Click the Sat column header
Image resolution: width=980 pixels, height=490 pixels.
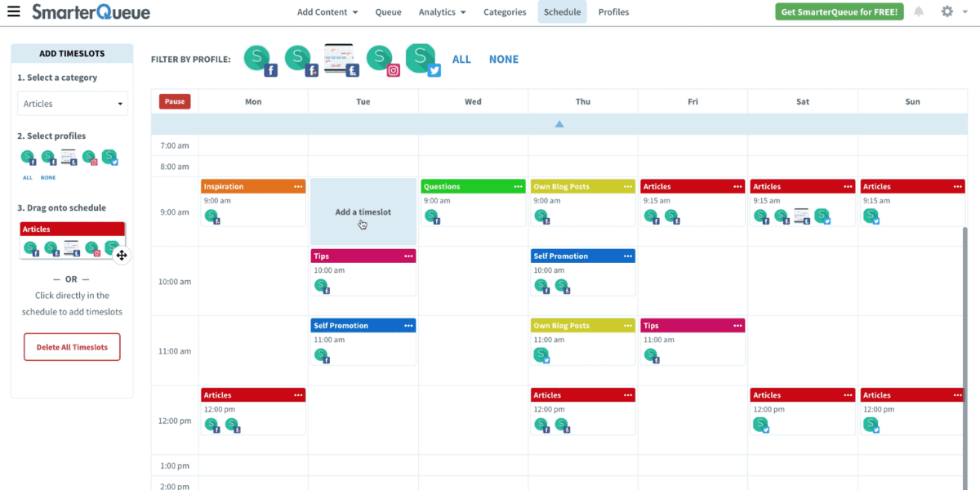803,101
